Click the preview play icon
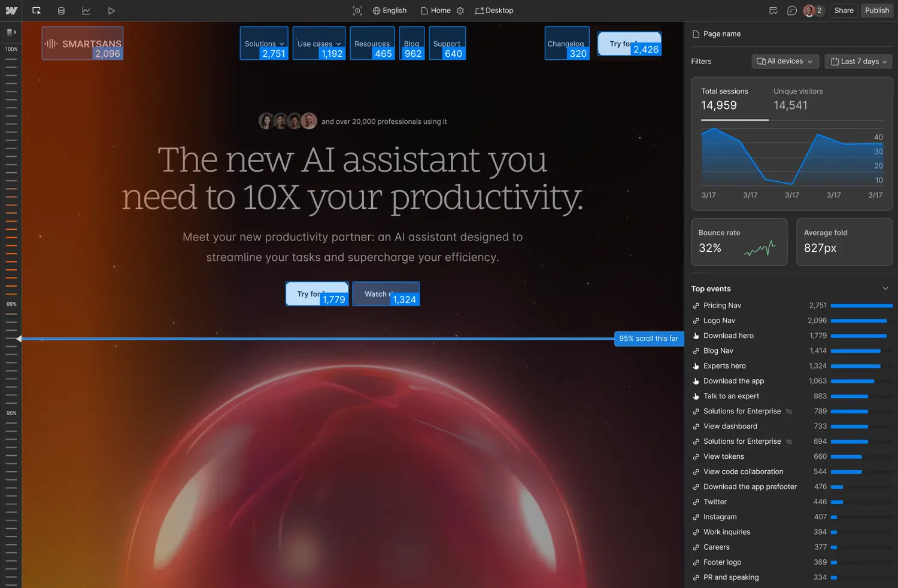 [111, 11]
